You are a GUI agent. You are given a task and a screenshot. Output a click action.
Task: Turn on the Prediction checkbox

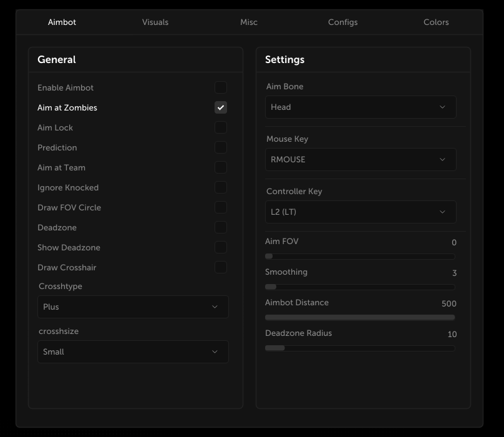(x=221, y=147)
